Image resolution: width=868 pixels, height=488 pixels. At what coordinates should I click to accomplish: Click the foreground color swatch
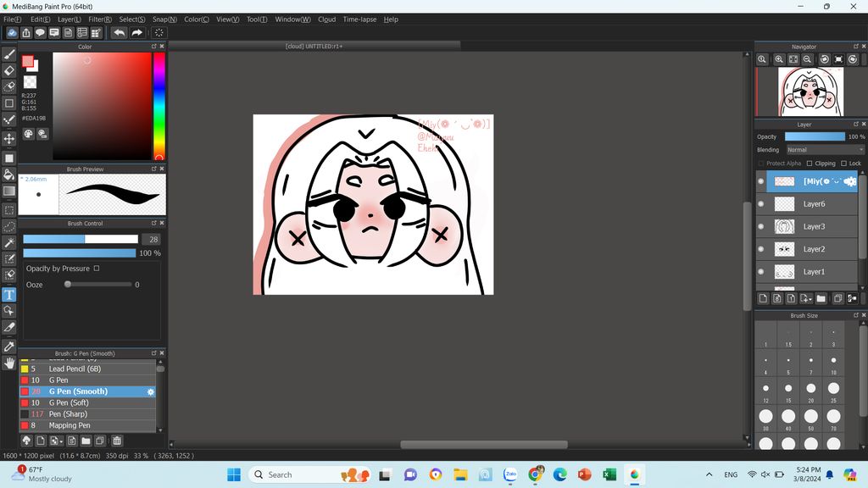click(27, 61)
